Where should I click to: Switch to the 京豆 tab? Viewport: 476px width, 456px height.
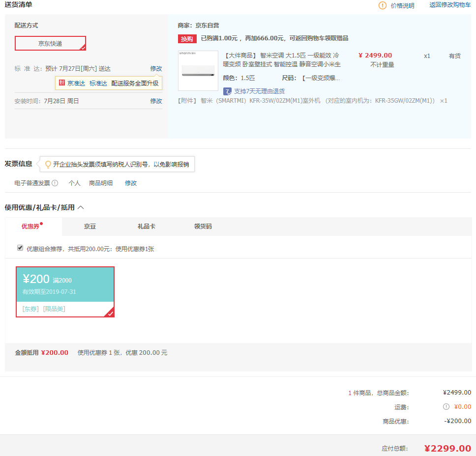pyautogui.click(x=90, y=227)
